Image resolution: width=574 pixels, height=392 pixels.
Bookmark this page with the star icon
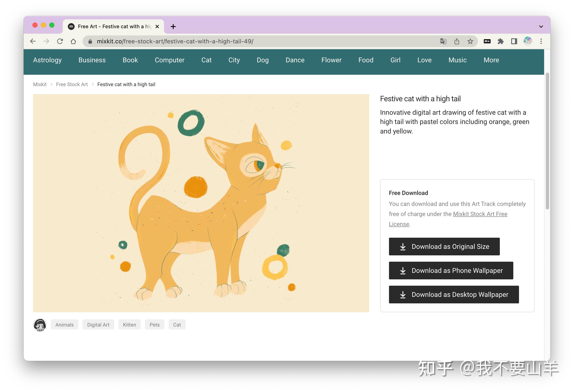(470, 41)
